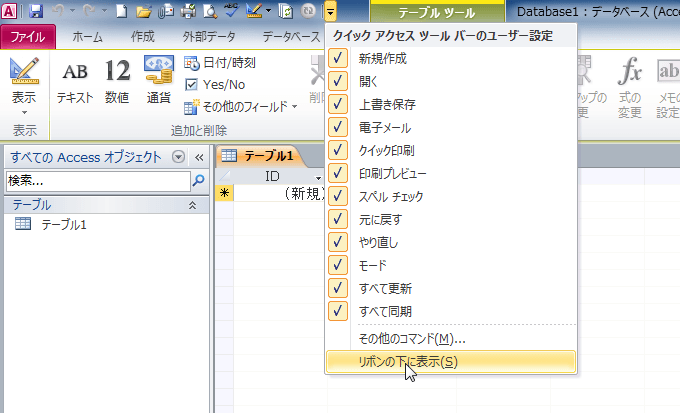Add a 日付/時刻 field
Screen dimensions: 680x413
point(220,63)
